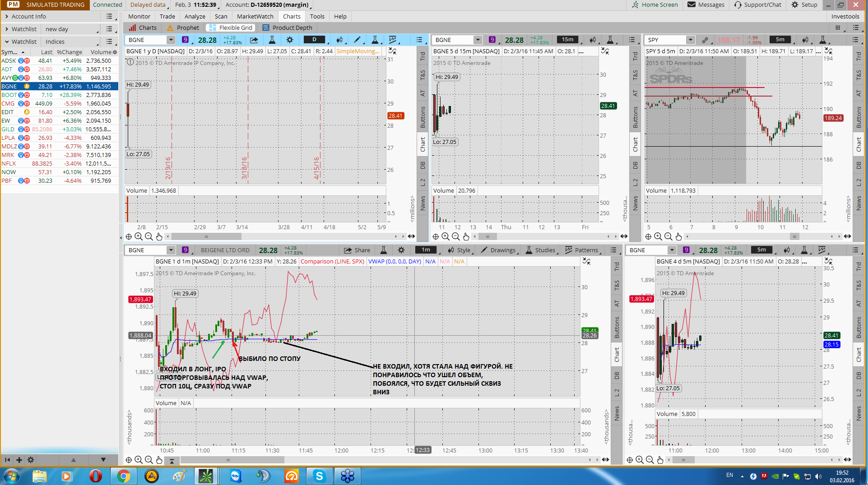
Task: Click the Share button in the BGNE 1m chart
Action: point(357,250)
